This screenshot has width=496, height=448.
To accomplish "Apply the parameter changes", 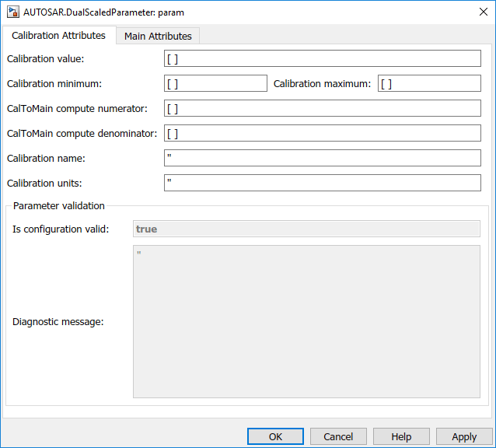I will (464, 436).
